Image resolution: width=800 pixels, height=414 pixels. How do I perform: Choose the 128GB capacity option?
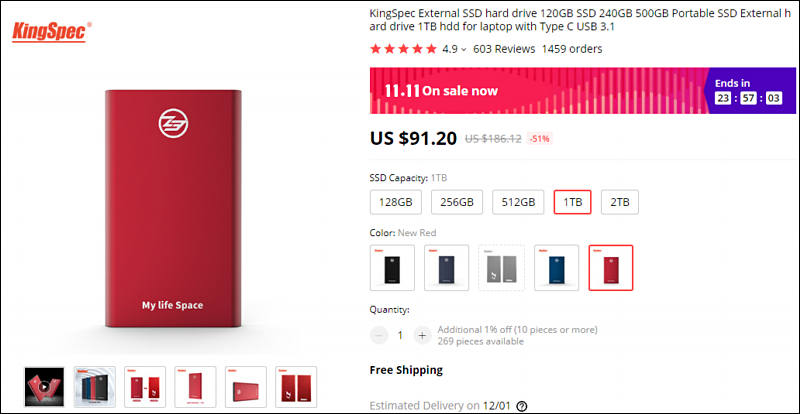click(395, 201)
